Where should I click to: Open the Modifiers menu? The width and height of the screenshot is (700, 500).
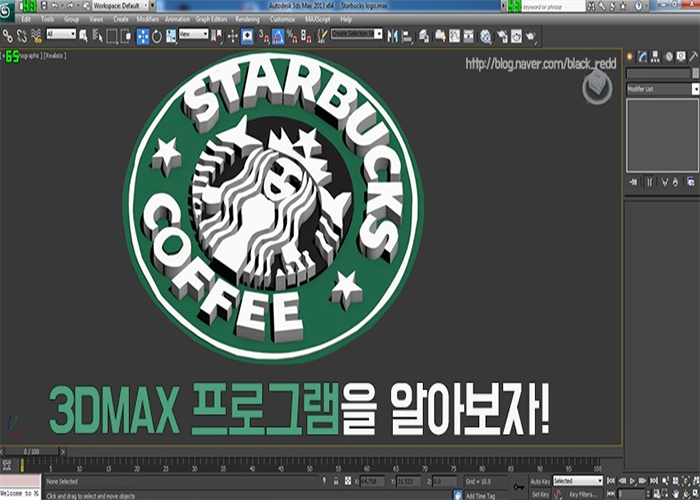click(148, 20)
